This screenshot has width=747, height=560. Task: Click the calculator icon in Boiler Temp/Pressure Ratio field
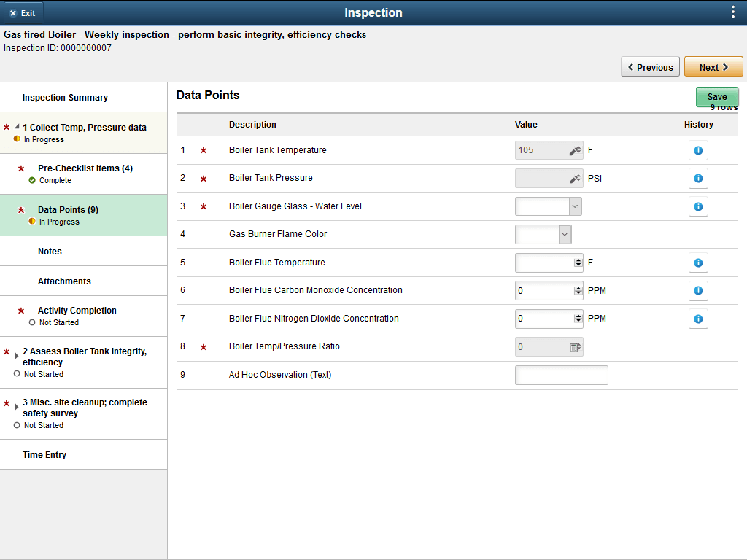click(x=575, y=347)
